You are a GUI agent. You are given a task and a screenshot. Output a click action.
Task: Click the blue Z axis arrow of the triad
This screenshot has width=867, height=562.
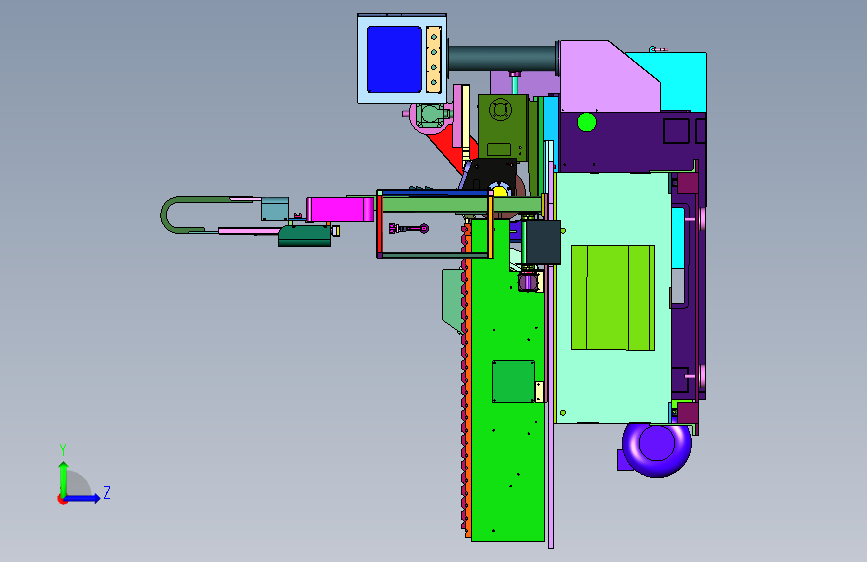coord(82,498)
